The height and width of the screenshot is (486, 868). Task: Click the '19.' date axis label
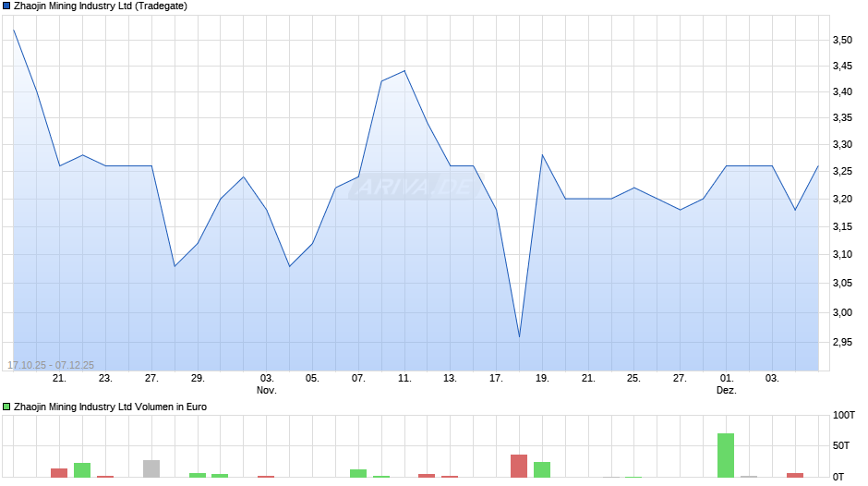(542, 379)
